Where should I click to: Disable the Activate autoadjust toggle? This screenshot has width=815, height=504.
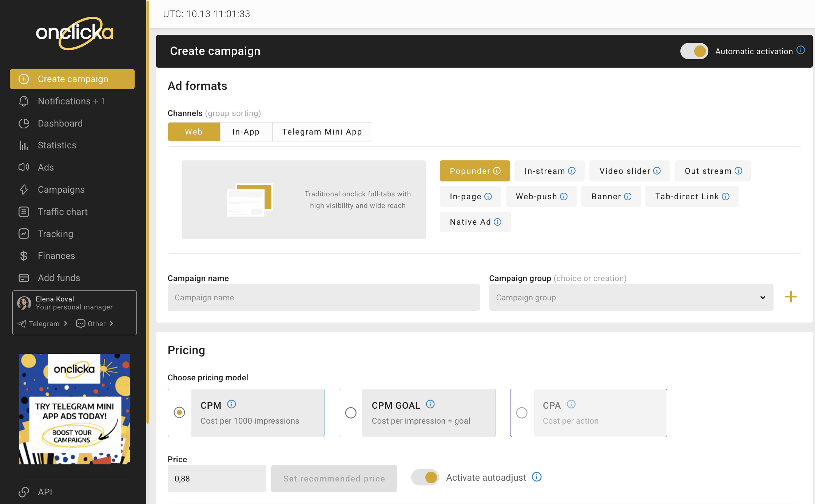point(425,477)
